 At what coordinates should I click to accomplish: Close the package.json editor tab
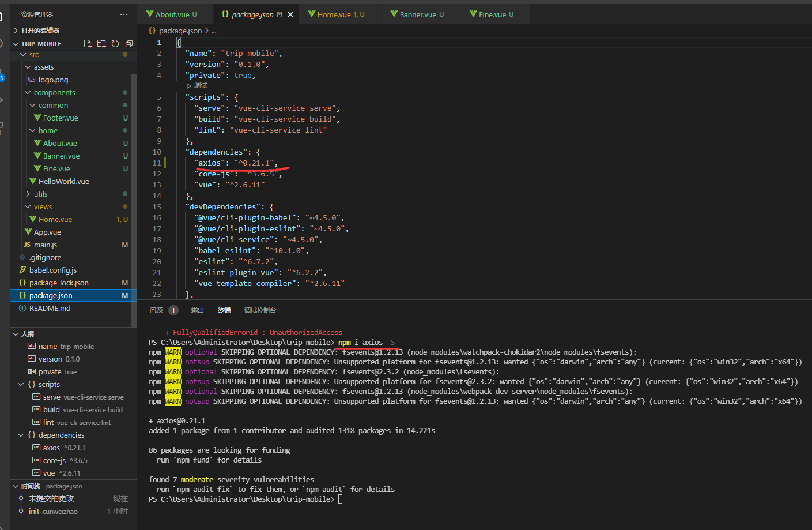[290, 14]
